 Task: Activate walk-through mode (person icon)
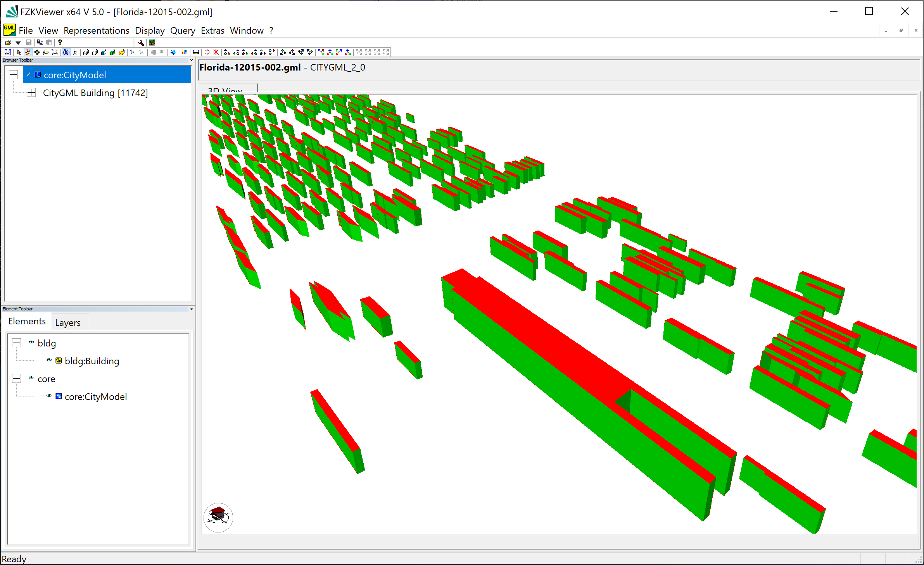click(74, 52)
